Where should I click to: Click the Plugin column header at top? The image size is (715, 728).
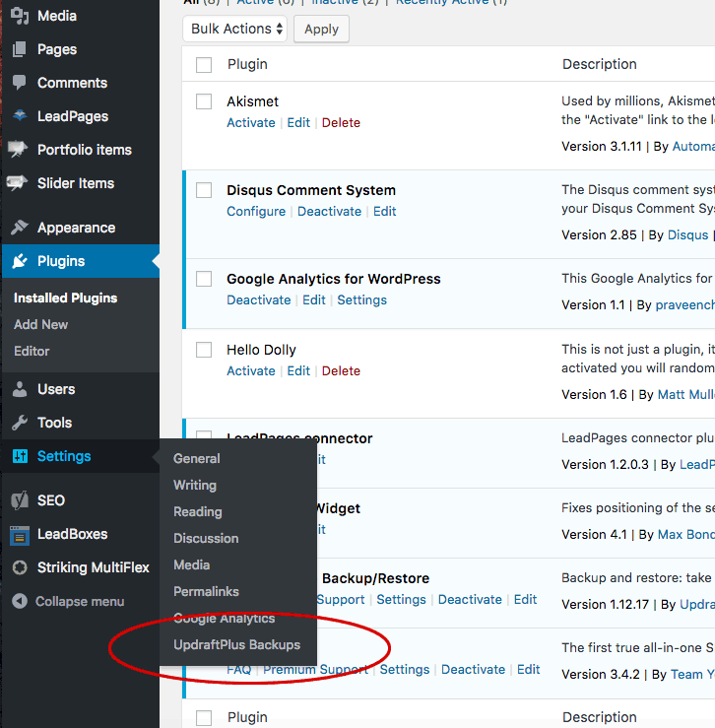coord(247,64)
